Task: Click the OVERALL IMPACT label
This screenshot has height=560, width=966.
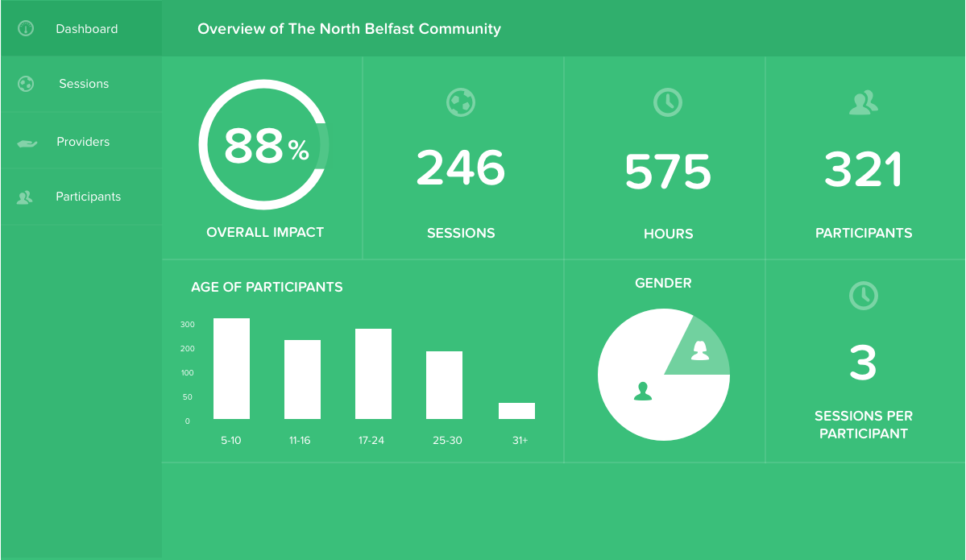Action: click(x=265, y=232)
